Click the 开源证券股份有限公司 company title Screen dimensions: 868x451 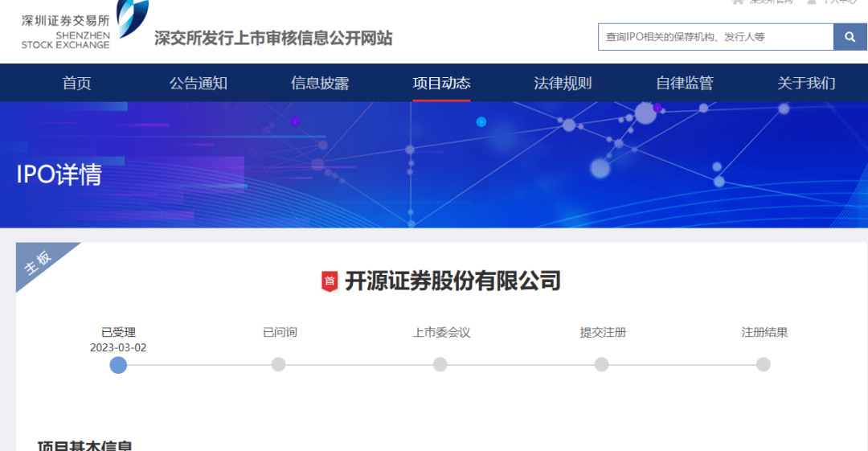pos(452,281)
